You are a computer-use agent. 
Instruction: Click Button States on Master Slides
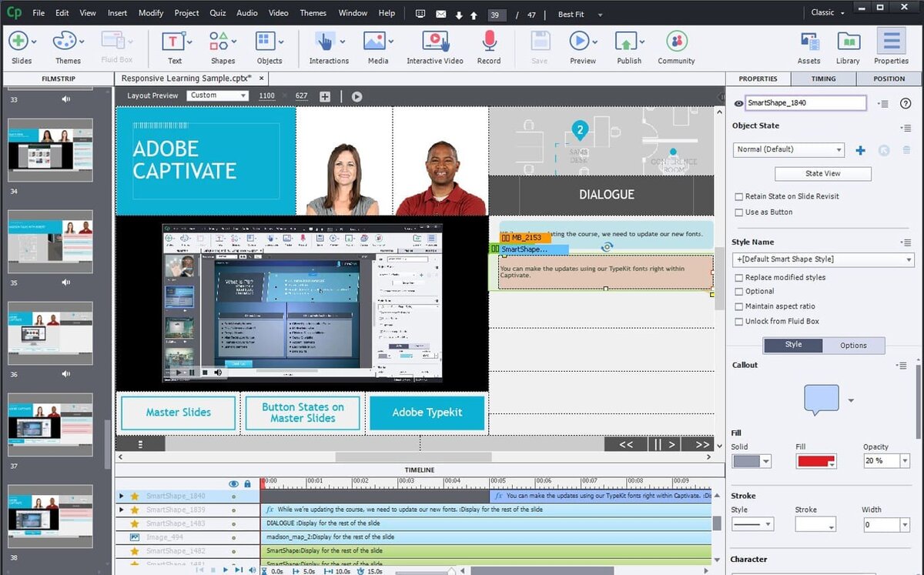click(x=303, y=413)
